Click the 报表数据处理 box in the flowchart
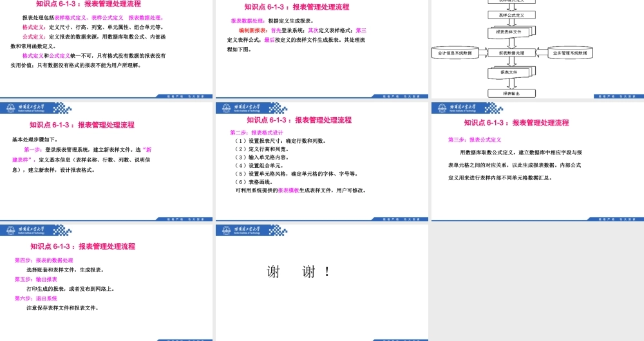 click(x=511, y=53)
